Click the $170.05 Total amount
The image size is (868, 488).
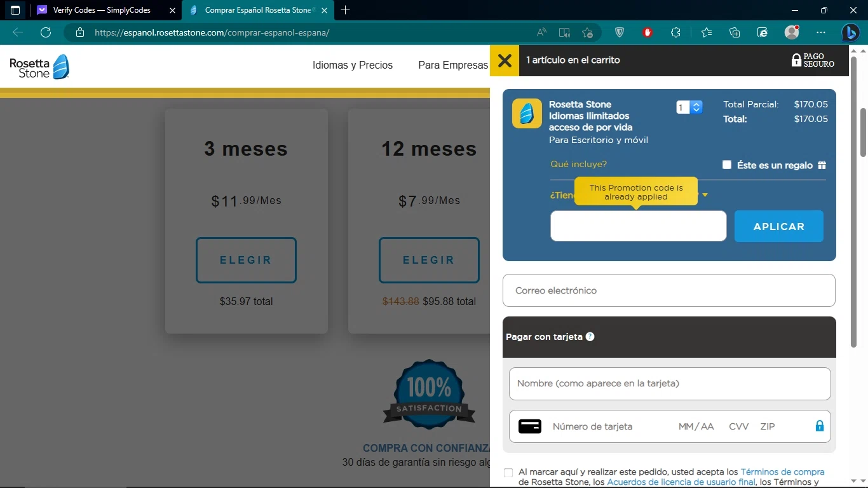pyautogui.click(x=811, y=119)
